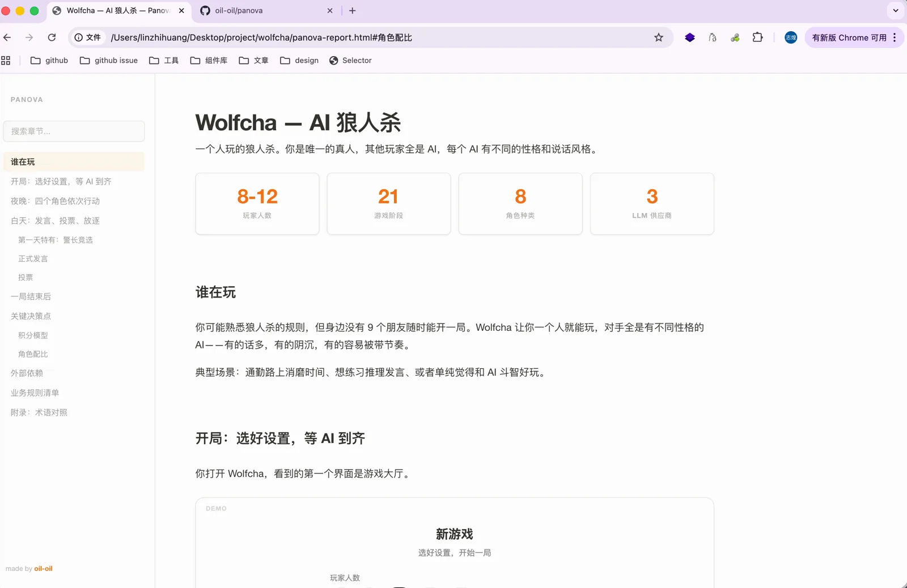Screen dimensions: 907x588
Task: Go back to the previous page
Action: click(7, 37)
